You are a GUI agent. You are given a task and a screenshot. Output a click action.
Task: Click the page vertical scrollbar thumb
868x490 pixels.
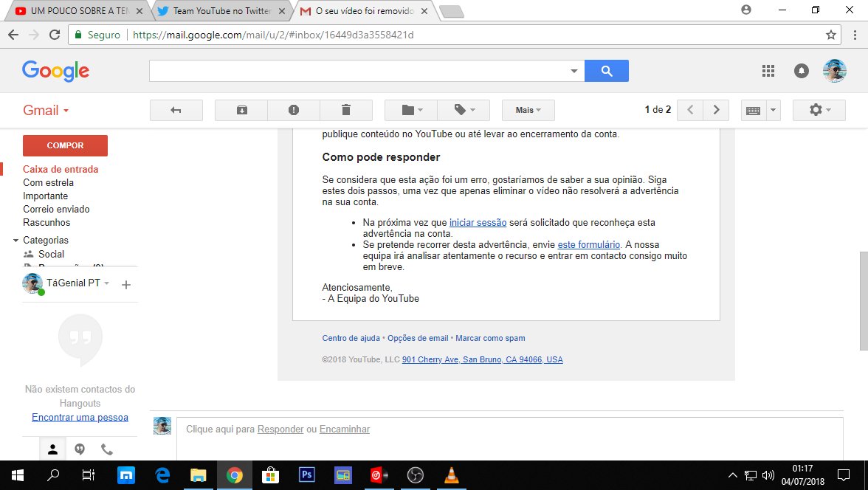864,300
